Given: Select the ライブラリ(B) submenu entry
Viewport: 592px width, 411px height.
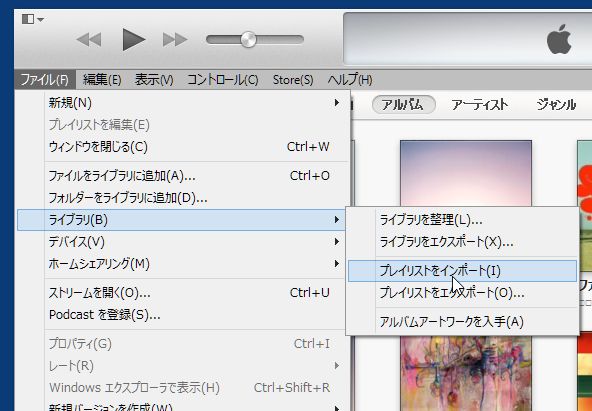Looking at the screenshot, I should pos(181,220).
